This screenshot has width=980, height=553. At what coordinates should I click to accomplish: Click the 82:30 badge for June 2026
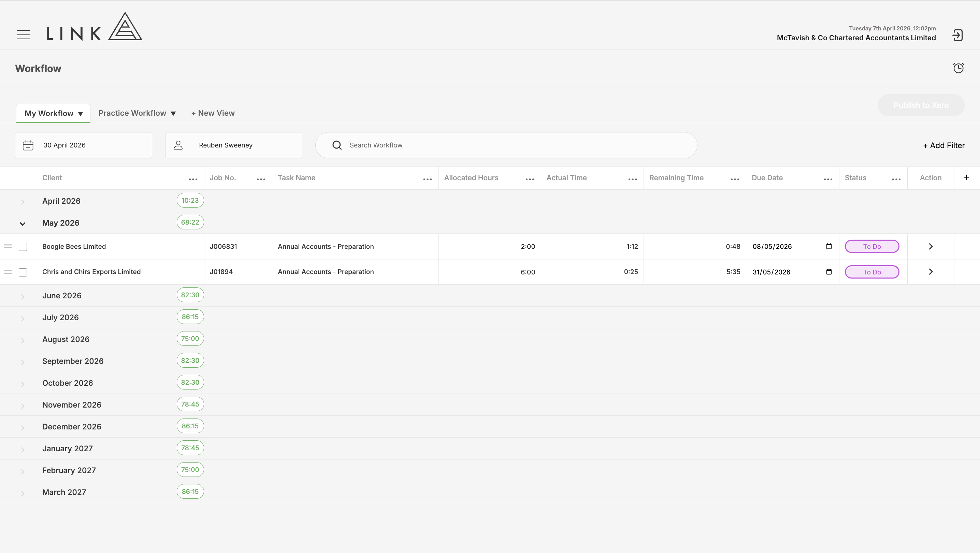coord(190,295)
